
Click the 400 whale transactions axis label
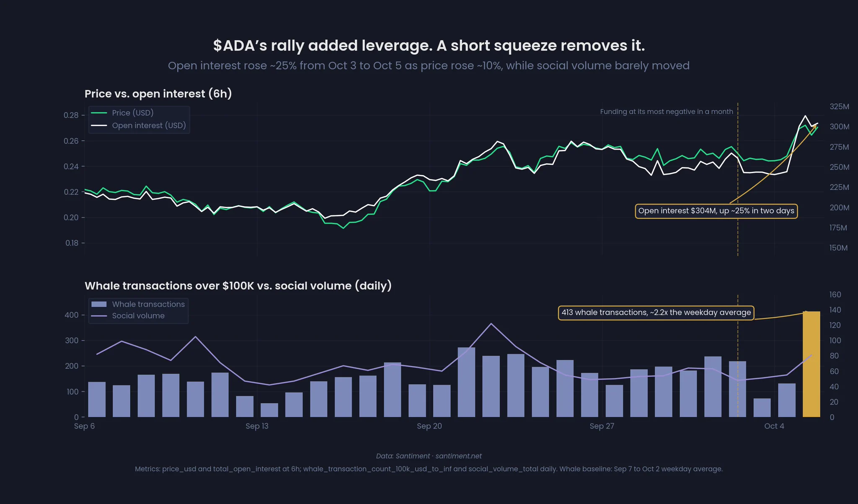coord(72,315)
